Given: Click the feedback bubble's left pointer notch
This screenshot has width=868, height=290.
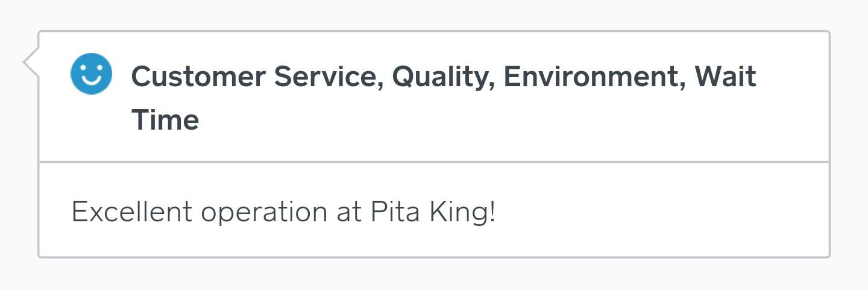Looking at the screenshot, I should tap(30, 61).
